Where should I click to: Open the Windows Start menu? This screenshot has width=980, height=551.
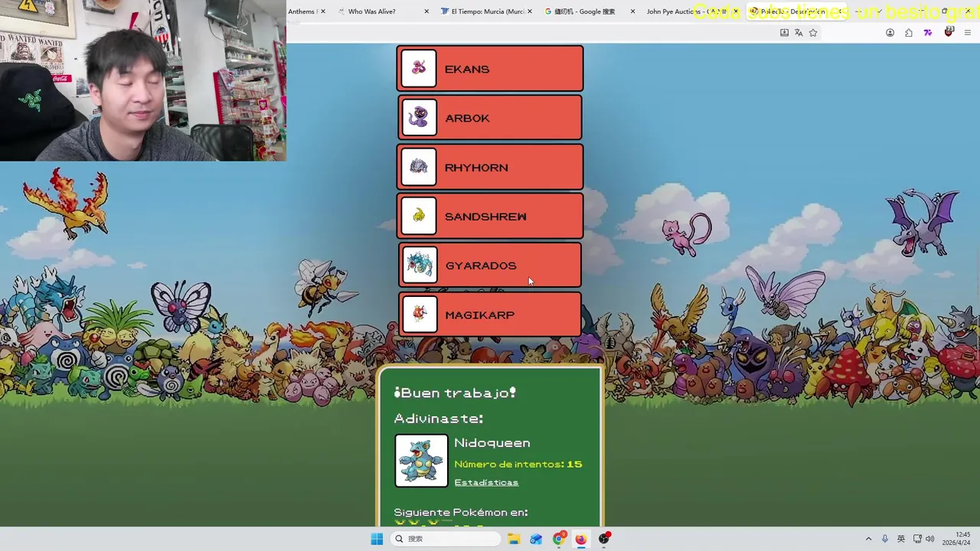point(377,539)
